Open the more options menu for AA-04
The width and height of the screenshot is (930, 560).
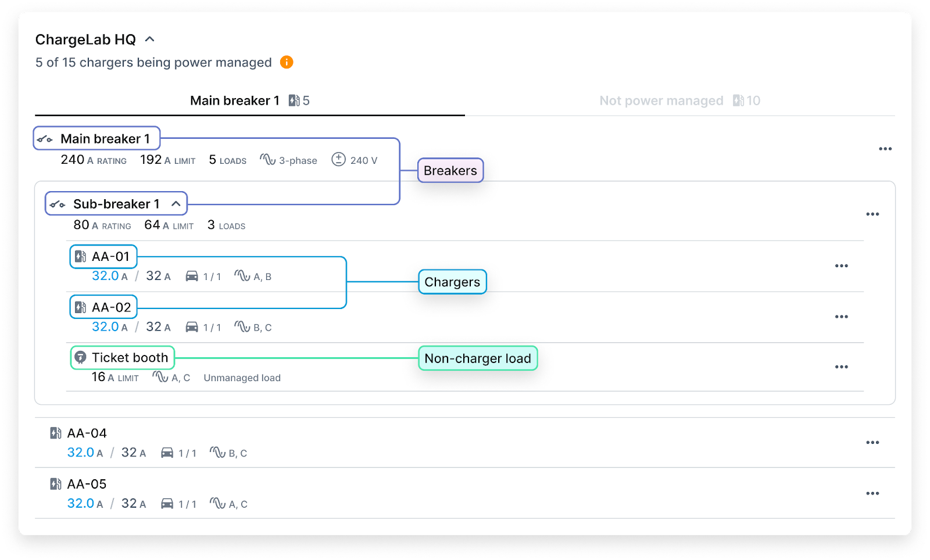pos(872,443)
